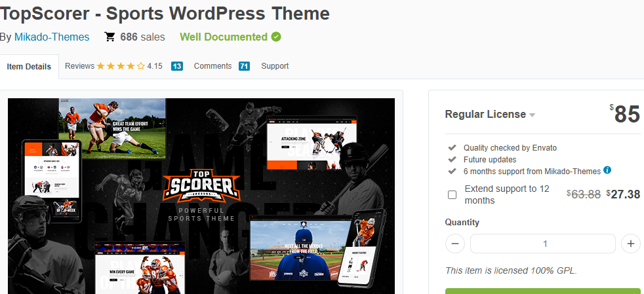644x294 pixels.
Task: Click the checkmark beside Quality checked by Envato
Action: pos(453,147)
